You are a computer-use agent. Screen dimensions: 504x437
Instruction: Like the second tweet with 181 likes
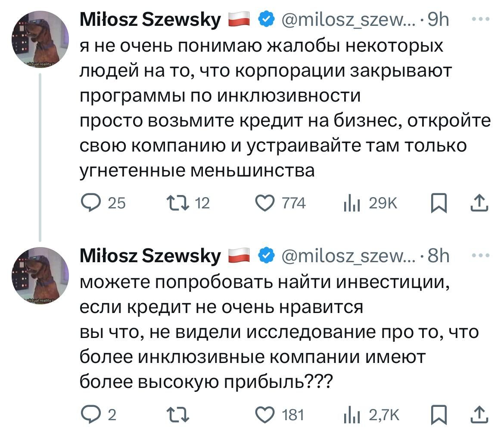point(265,414)
